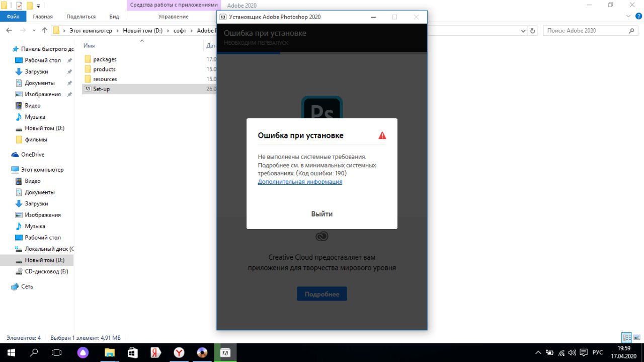Switch to the Поделиться ribbon tab
644x362 pixels.
pos(81,17)
